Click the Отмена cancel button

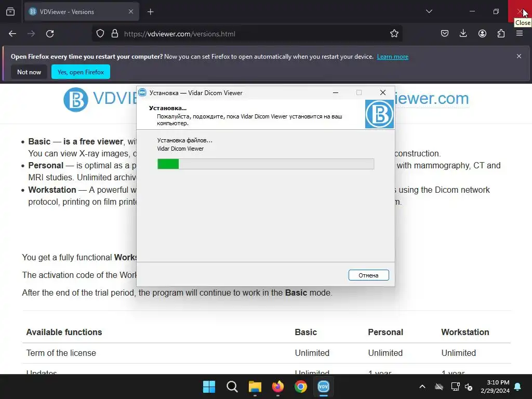[368, 275]
